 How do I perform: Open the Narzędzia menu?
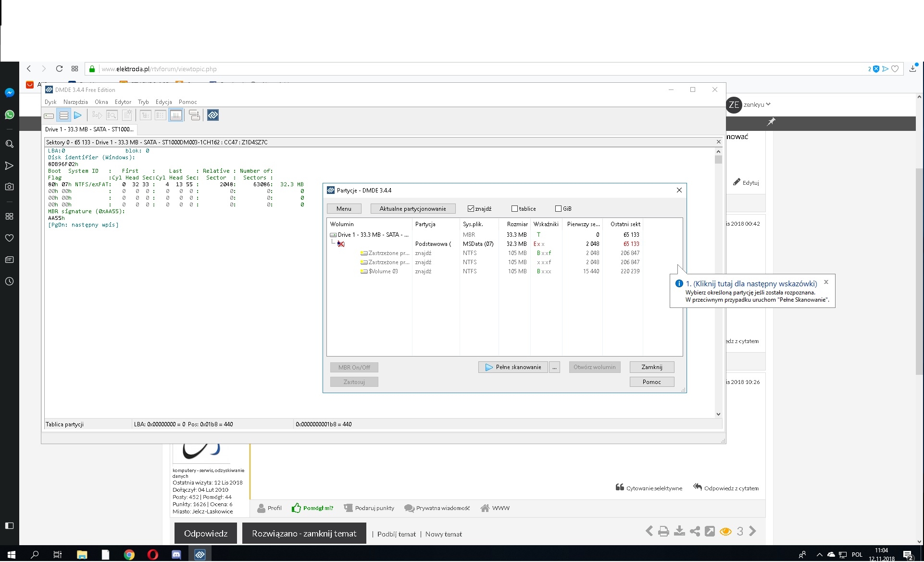pyautogui.click(x=75, y=102)
